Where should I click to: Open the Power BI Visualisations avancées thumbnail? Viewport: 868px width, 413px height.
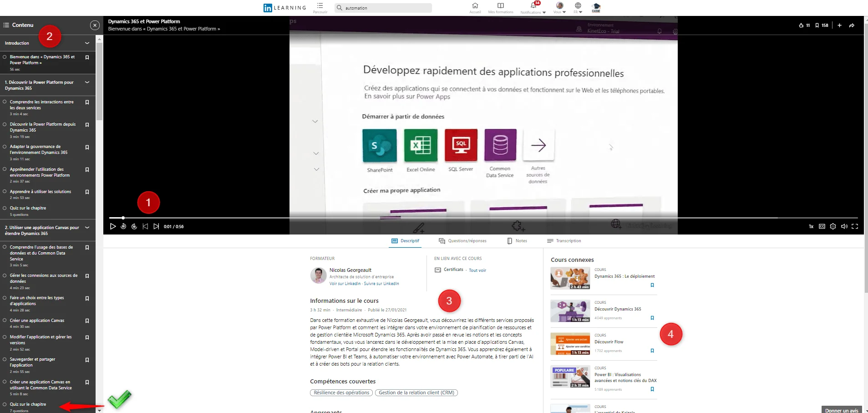click(570, 377)
